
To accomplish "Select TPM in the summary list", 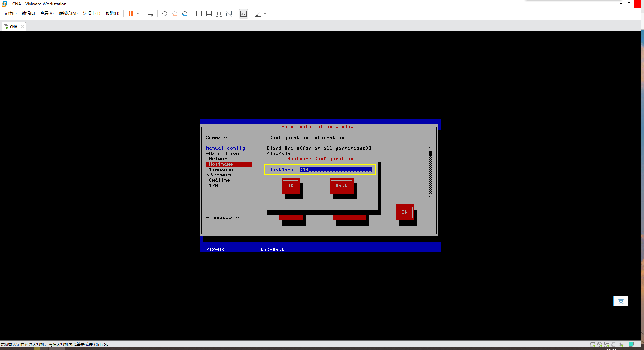I will coord(214,186).
